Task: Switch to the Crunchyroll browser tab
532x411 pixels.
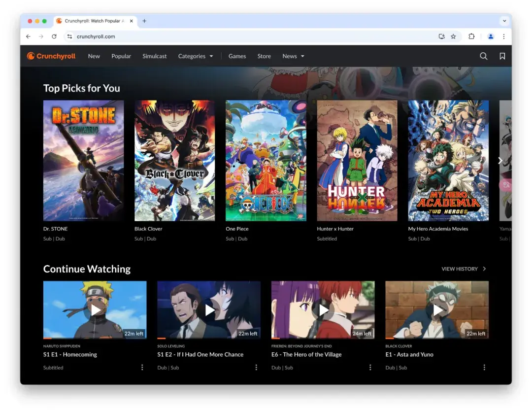Action: (x=94, y=21)
